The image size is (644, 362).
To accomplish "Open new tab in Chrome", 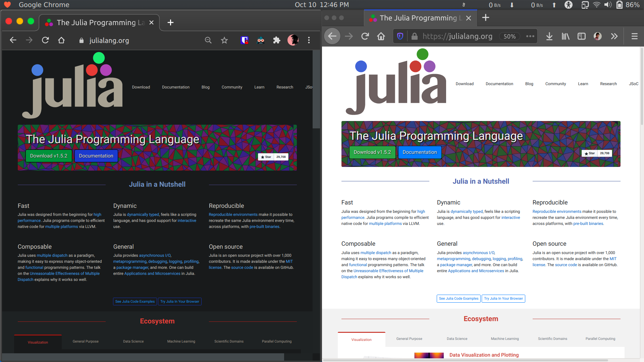I will [170, 22].
